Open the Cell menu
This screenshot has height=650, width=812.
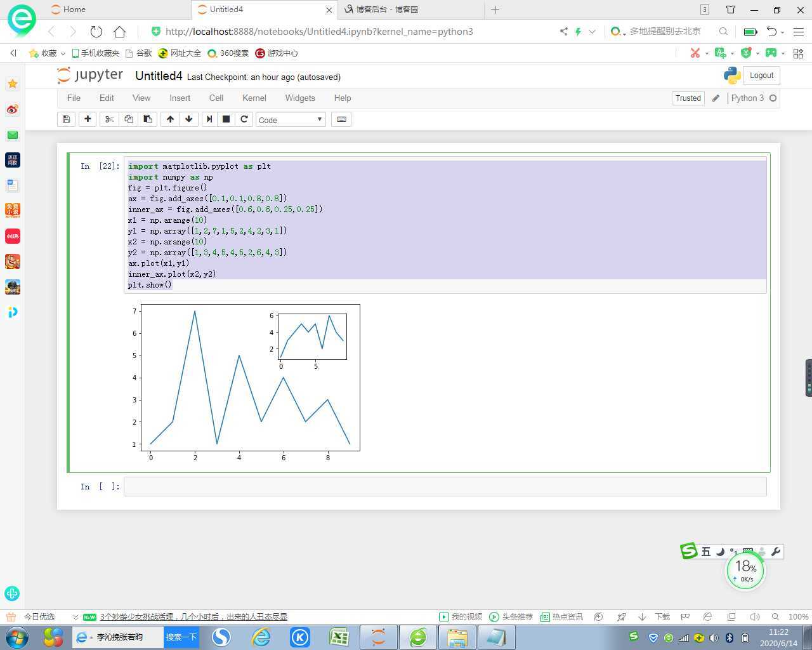[x=216, y=98]
